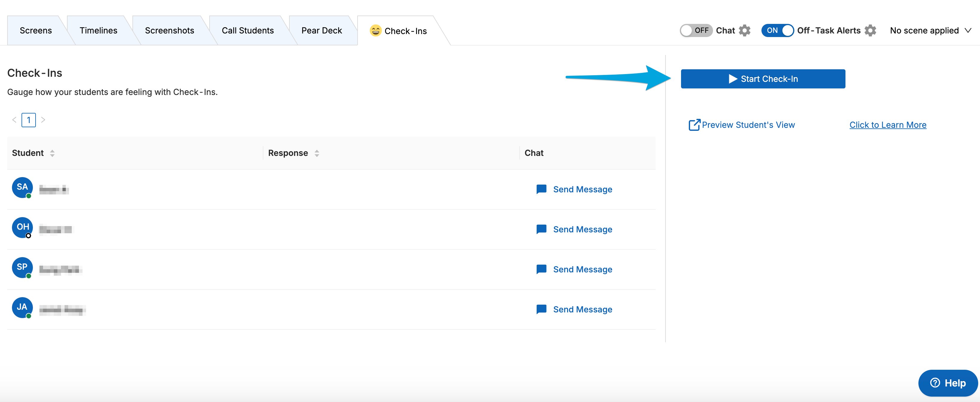Switch to the Timelines tab
Image resolution: width=980 pixels, height=402 pixels.
coord(99,30)
